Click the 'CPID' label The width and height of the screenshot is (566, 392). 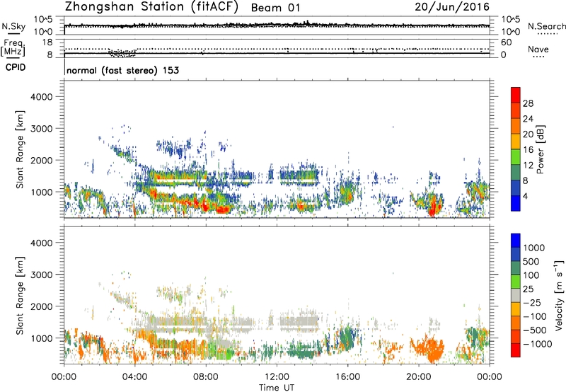click(16, 67)
